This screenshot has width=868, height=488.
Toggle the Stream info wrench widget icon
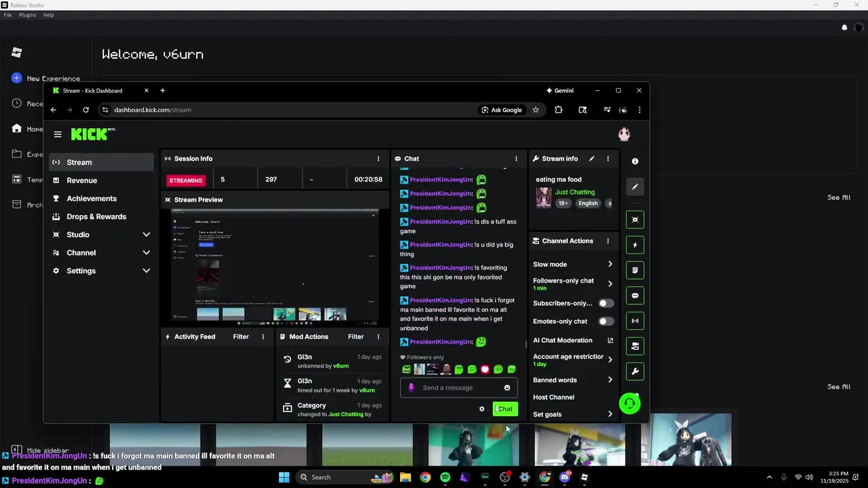pyautogui.click(x=635, y=371)
